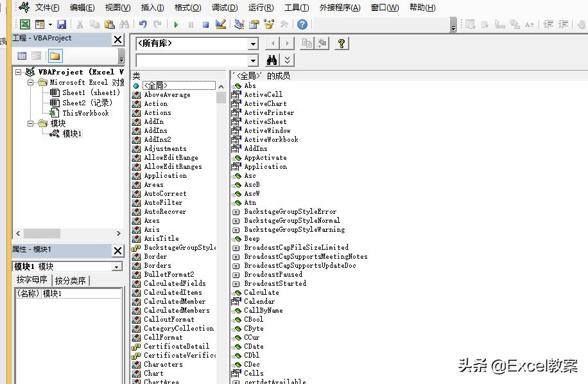Screen dimensions: 588x384
Task: Click the View Code icon in project panel
Action: pyautogui.click(x=22, y=57)
